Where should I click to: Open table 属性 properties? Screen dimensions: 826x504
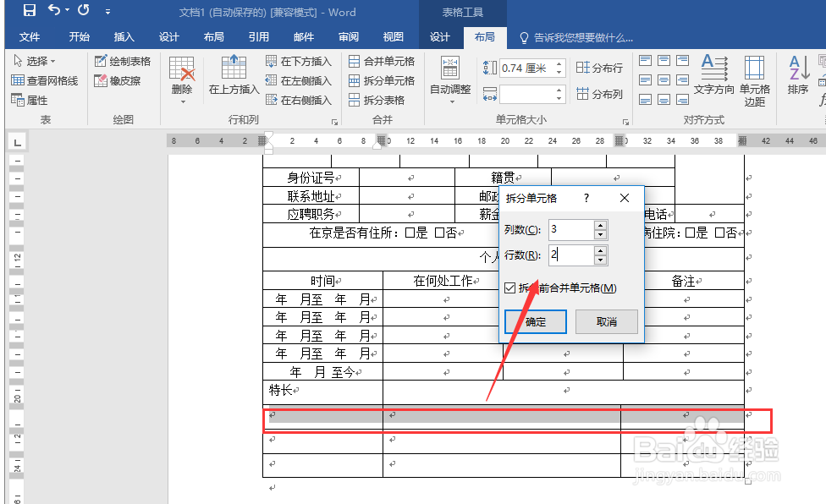click(30, 100)
